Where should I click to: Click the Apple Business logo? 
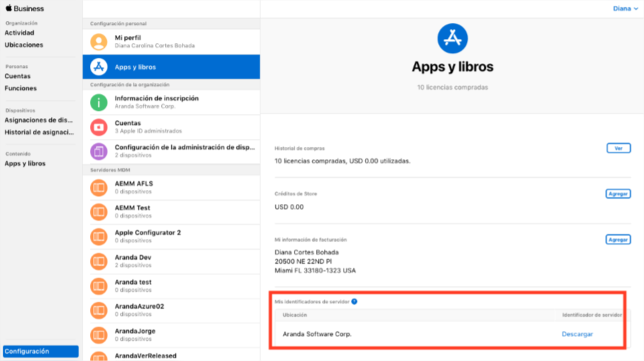point(25,8)
